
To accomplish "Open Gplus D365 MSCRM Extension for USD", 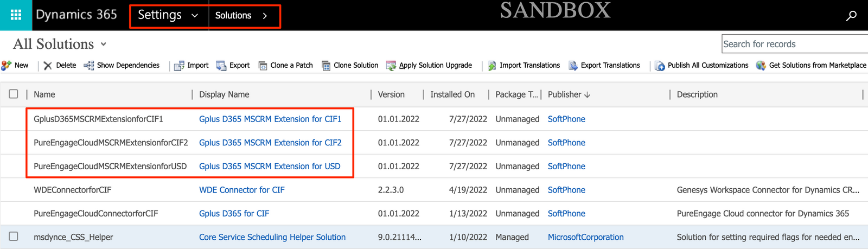I will pyautogui.click(x=270, y=166).
